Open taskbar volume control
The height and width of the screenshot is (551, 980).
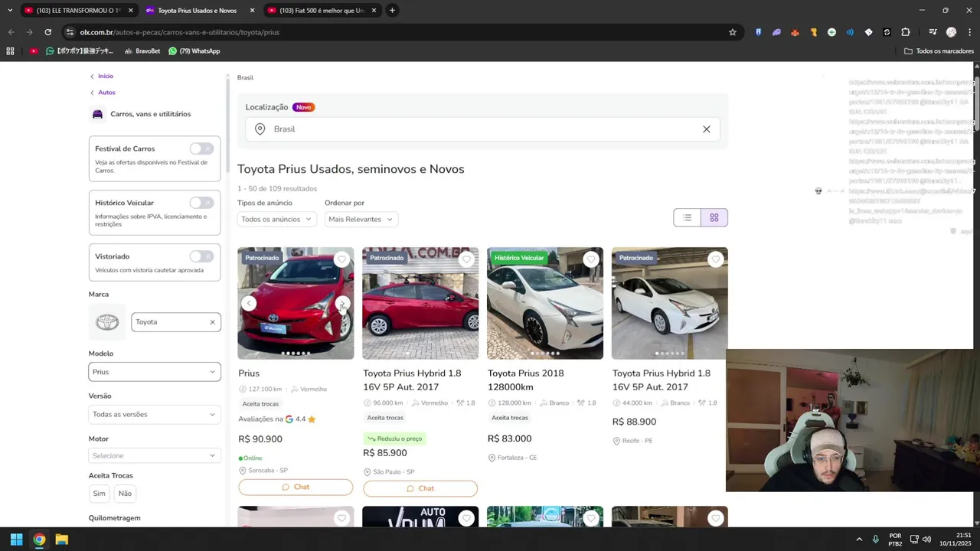[926, 540]
